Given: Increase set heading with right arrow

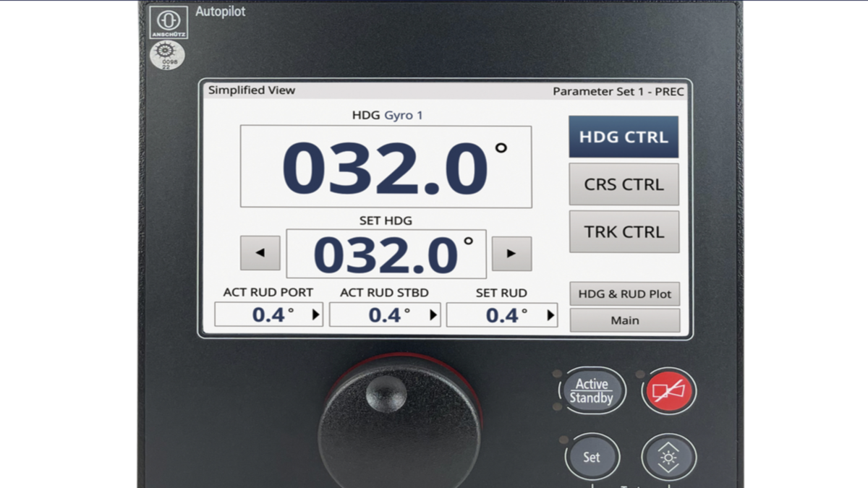Looking at the screenshot, I should [x=511, y=253].
